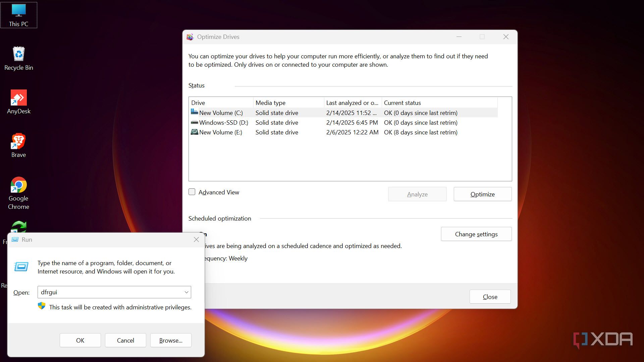Sort by Current status column header
This screenshot has height=362, width=644.
coord(440,103)
